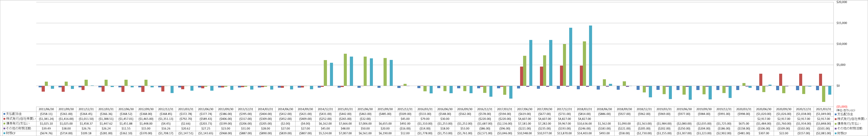Click the tallest teal bar for 2018/03/31
868x136 pixels.
590,56
